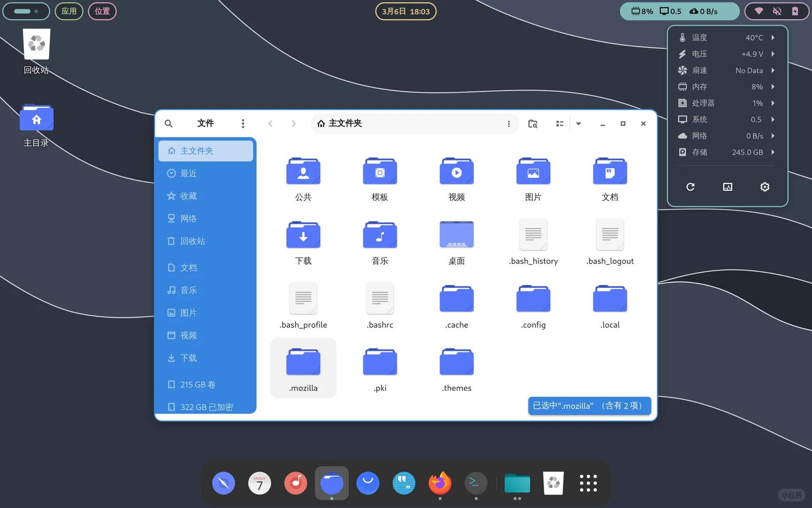Click the folder-search icon in the Files toolbar
Screen dimensions: 812x508
[x=532, y=123]
